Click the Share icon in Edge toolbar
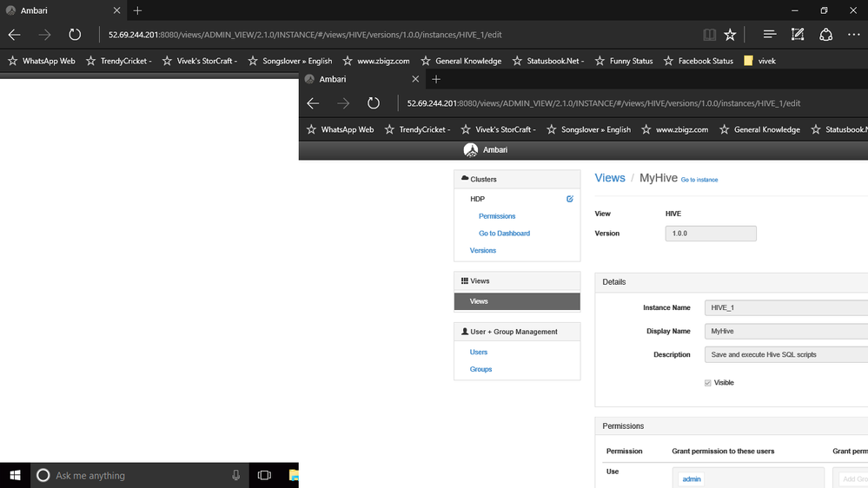 click(826, 35)
